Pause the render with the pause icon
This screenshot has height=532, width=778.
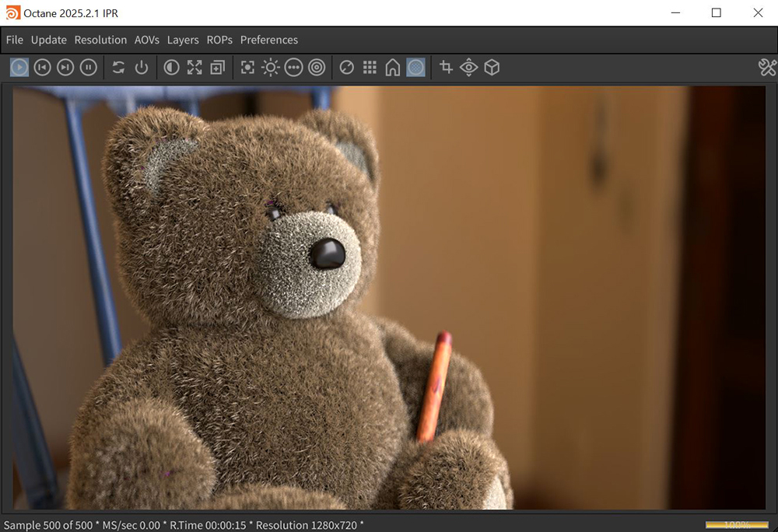(x=89, y=68)
